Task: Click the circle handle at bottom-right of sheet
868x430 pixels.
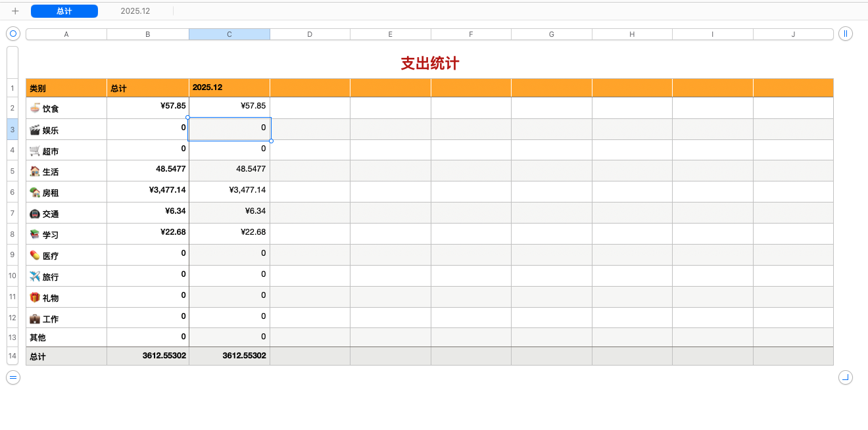Action: coord(844,377)
